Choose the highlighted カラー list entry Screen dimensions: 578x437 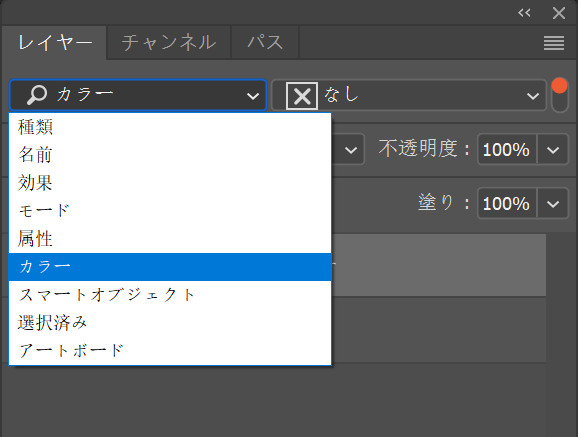point(170,267)
